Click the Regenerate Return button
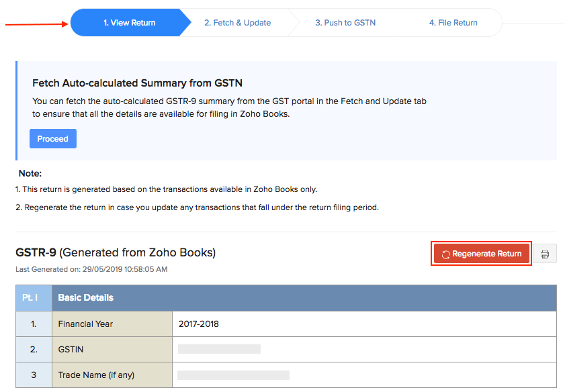This screenshot has height=392, width=565. click(x=481, y=253)
